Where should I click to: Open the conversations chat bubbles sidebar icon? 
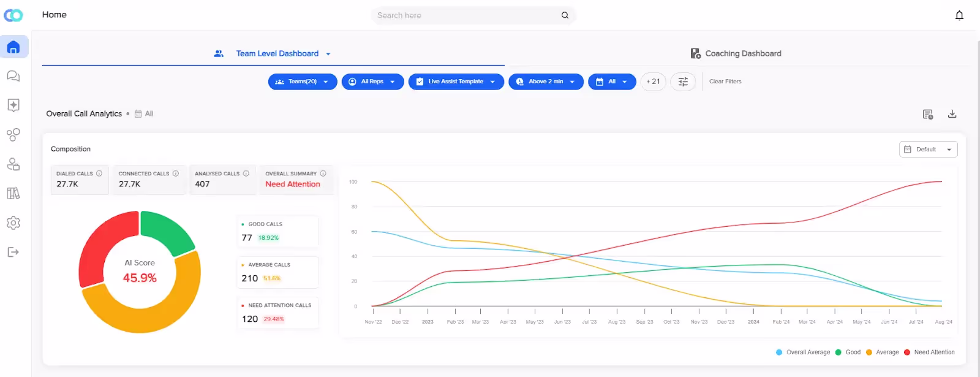coord(13,76)
